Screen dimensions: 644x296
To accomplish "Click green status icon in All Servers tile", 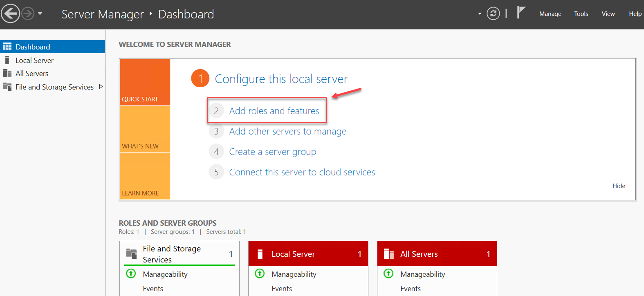I will coord(388,274).
